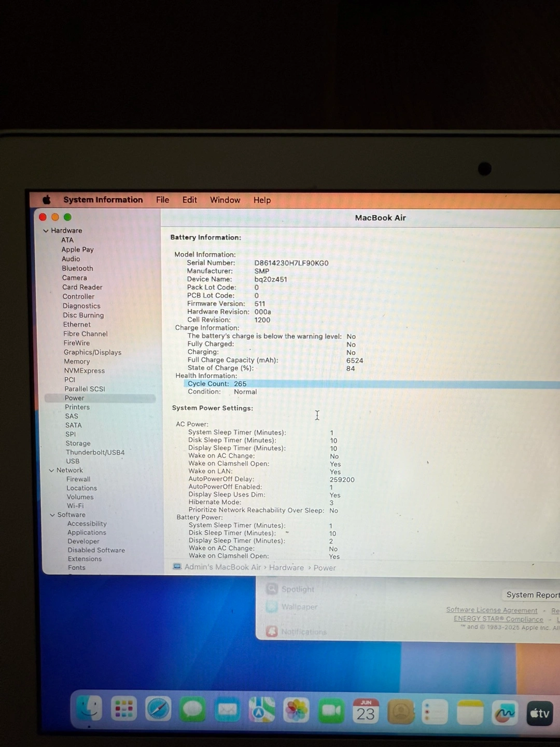Click the computer icon in the path bar
This screenshot has height=747, width=560.
click(x=177, y=566)
